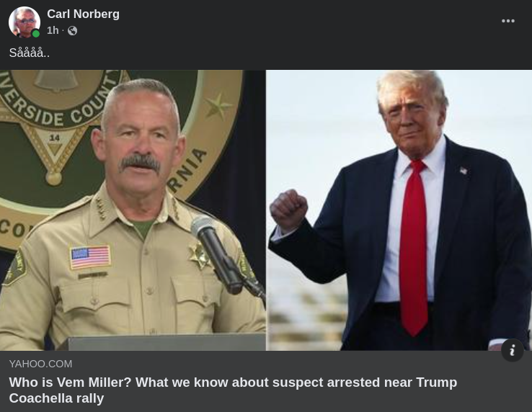Open the three-dot post options menu
532x412 pixels.
(508, 21)
